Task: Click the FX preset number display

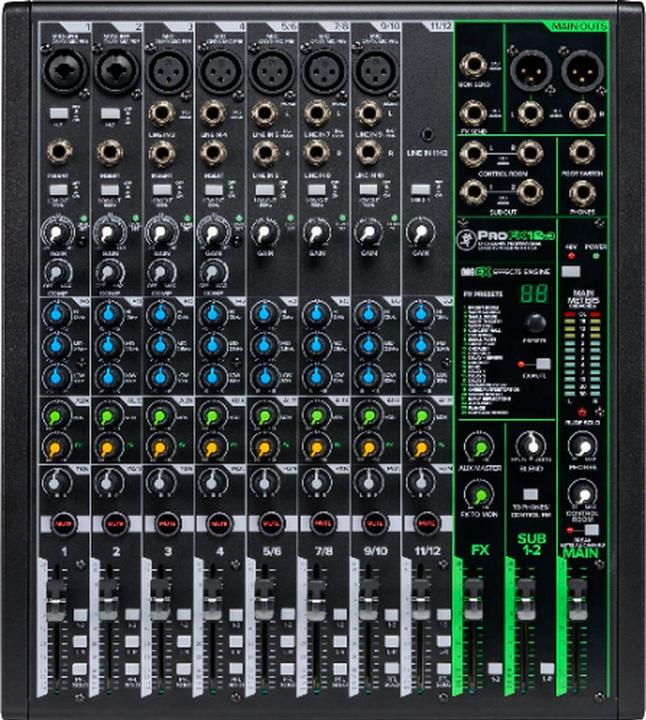Action: (x=534, y=293)
